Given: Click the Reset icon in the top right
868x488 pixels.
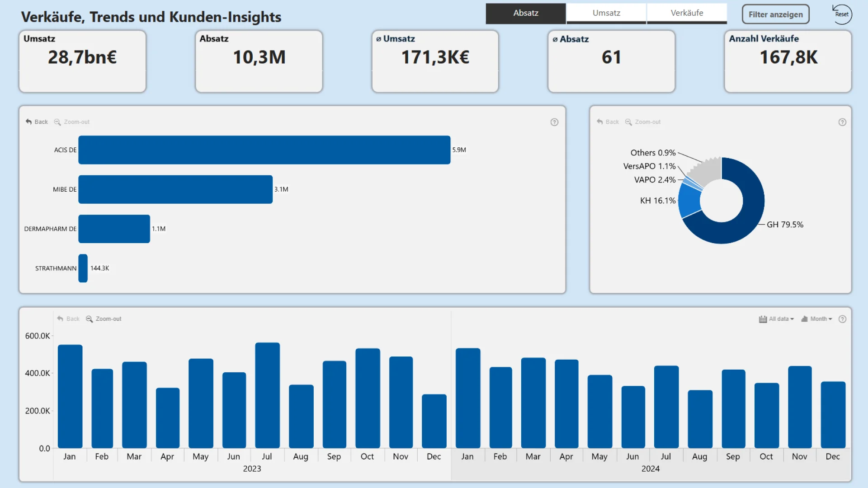Looking at the screenshot, I should [x=841, y=14].
